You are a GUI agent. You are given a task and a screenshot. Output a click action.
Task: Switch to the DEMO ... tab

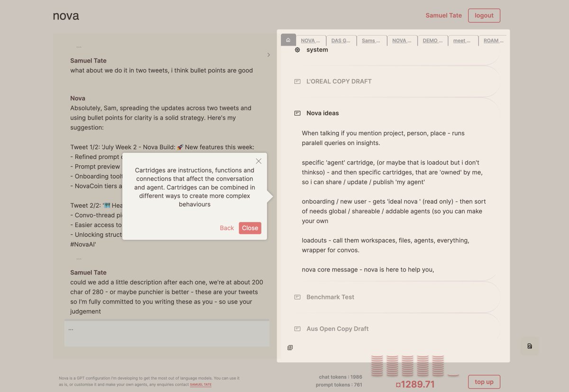[x=432, y=41]
